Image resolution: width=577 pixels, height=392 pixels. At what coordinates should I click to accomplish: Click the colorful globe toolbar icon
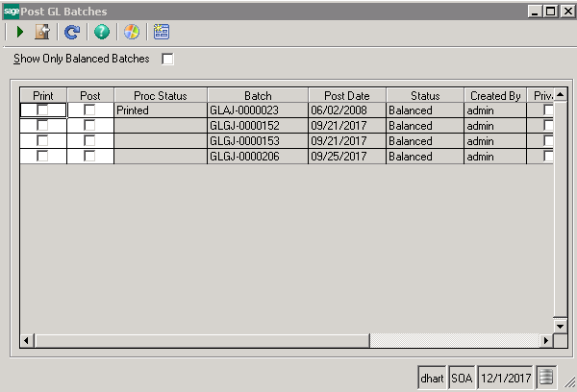[x=132, y=32]
